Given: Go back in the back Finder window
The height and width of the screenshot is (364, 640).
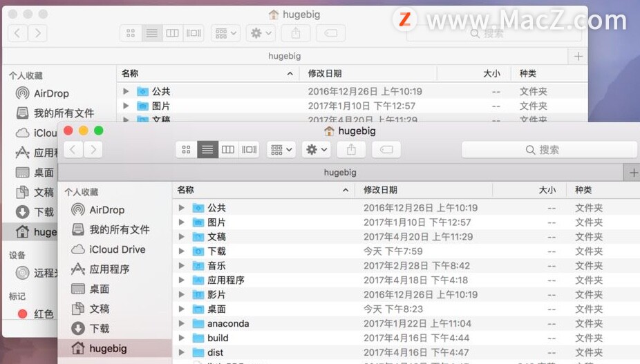Looking at the screenshot, I should tap(18, 33).
